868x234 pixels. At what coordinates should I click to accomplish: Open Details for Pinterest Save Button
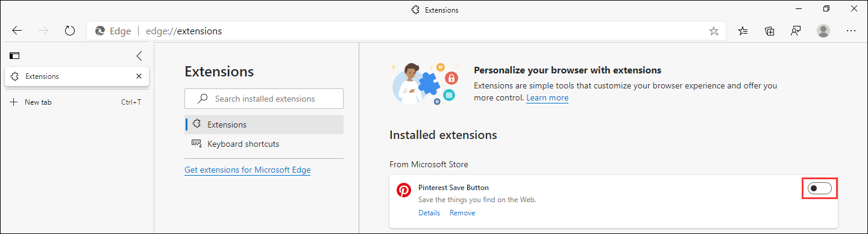point(429,213)
